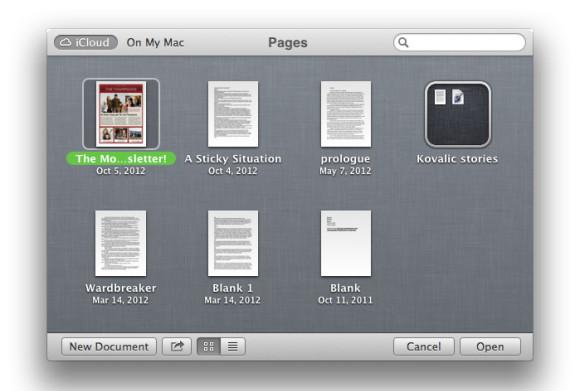Select the Blank 1 document icon
Screen dimensions: 580x391
pos(233,243)
